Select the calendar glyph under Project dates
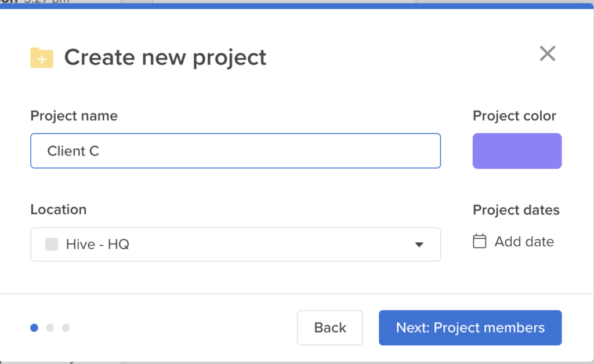The height and width of the screenshot is (364, 594). [x=479, y=242]
